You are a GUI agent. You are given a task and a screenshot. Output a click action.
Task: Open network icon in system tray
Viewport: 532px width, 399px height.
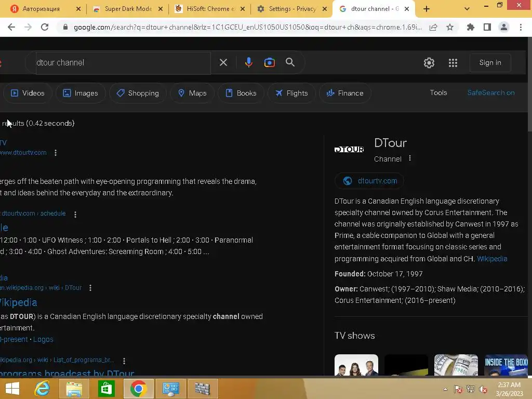(x=471, y=389)
